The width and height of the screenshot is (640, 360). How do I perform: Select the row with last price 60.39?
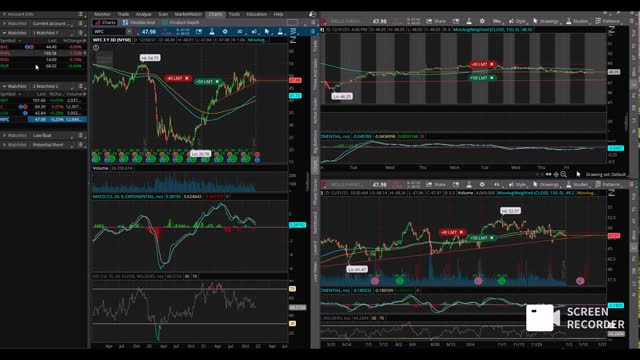(43, 107)
